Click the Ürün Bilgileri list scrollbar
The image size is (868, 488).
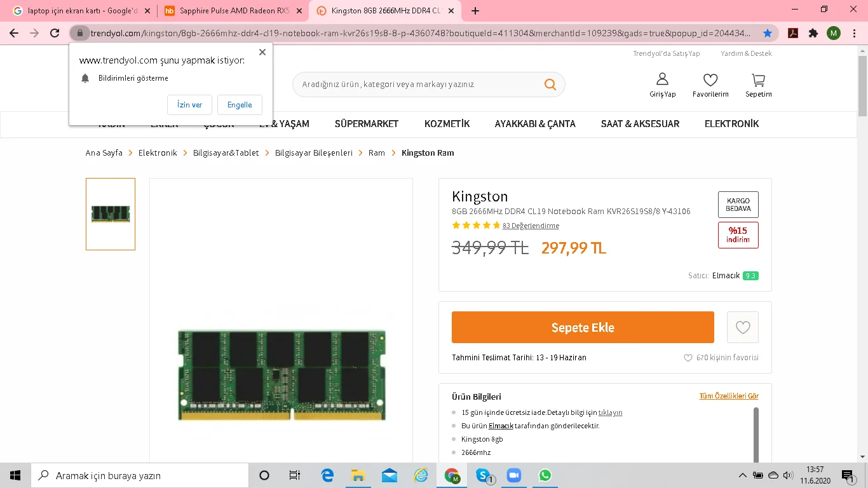pos(756,435)
